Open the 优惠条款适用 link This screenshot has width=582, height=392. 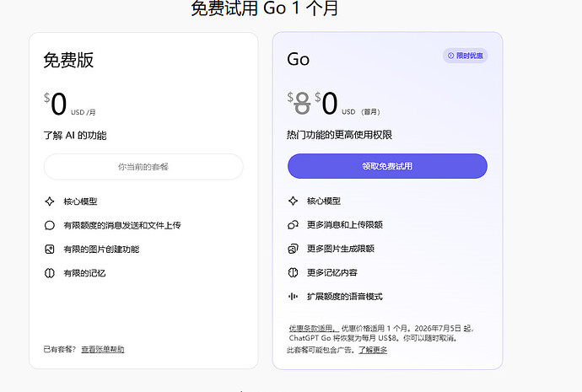tap(312, 328)
